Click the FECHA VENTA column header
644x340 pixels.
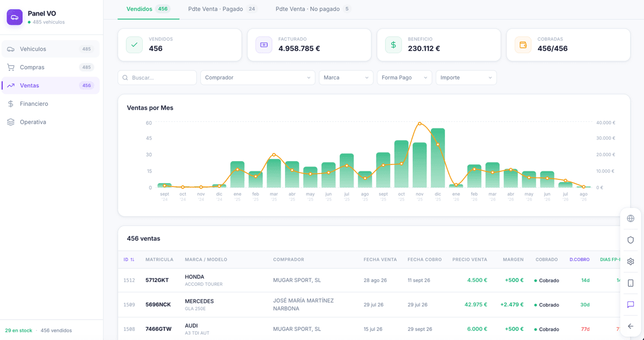380,259
